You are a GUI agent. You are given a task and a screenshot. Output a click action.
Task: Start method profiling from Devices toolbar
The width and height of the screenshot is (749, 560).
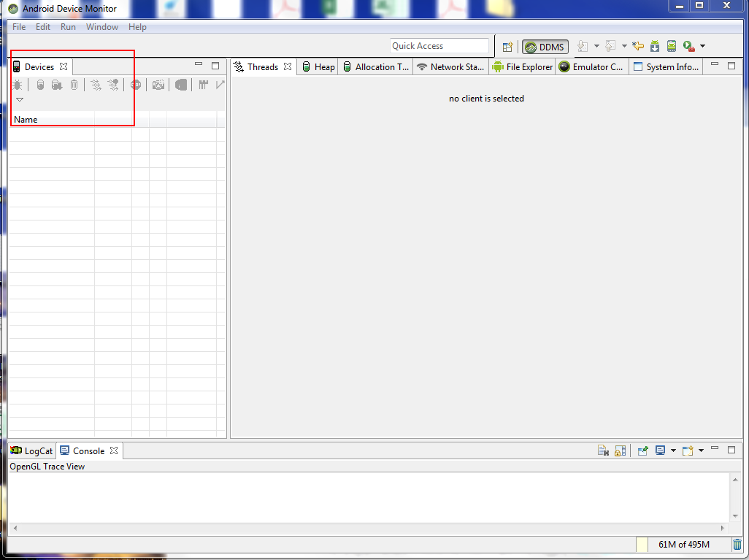coord(113,85)
